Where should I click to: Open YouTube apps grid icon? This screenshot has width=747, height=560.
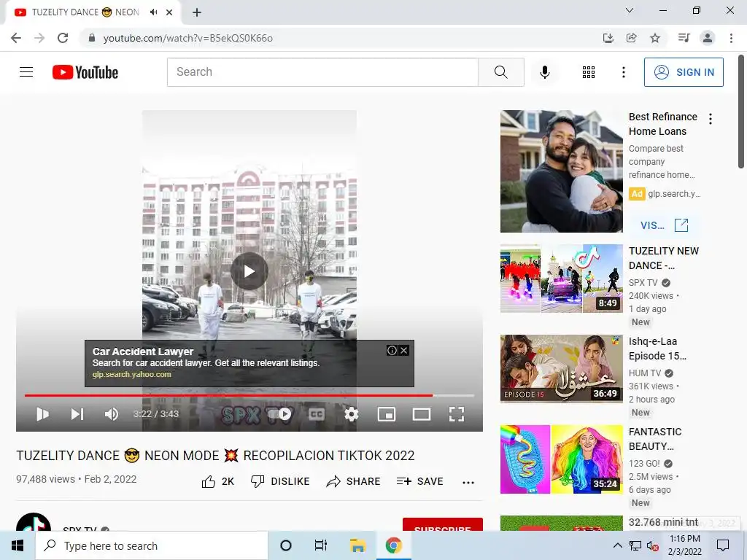click(589, 72)
